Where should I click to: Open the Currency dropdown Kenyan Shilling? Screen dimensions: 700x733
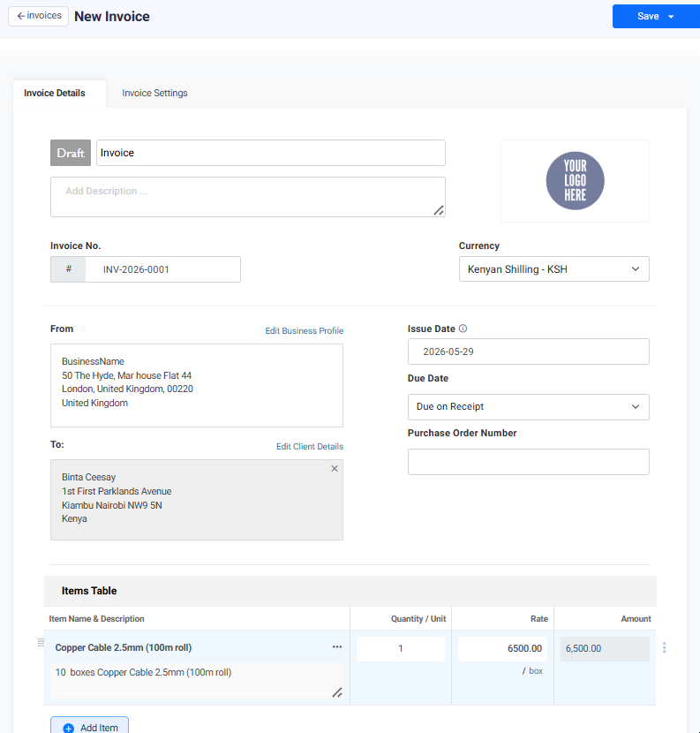click(x=553, y=268)
